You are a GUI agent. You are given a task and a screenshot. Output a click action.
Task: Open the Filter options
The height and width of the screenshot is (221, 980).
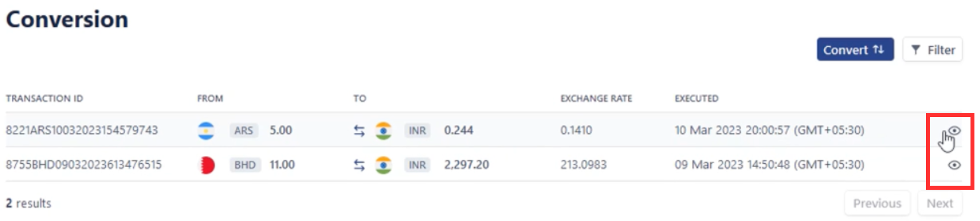[932, 50]
